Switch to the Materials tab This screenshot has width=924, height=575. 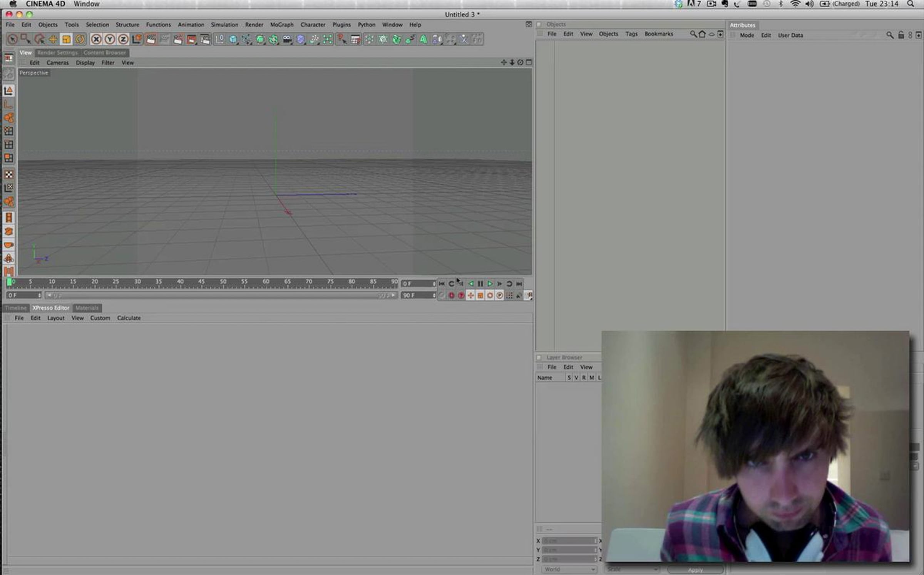pos(87,308)
